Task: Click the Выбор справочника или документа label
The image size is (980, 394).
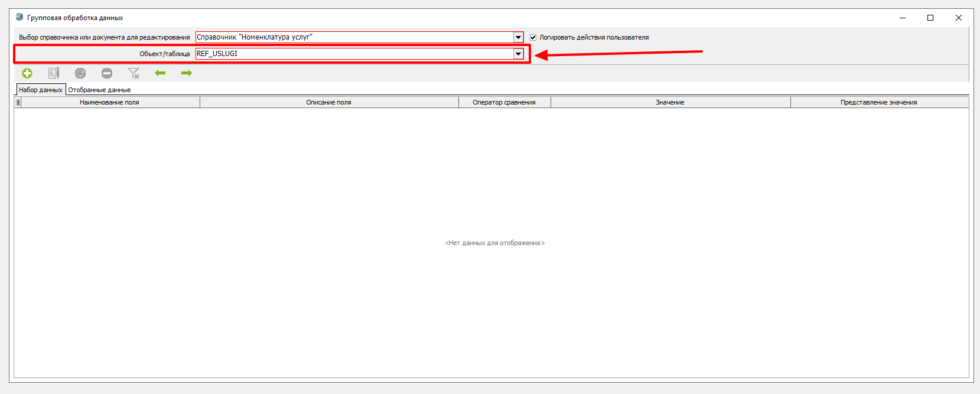Action: pos(105,37)
